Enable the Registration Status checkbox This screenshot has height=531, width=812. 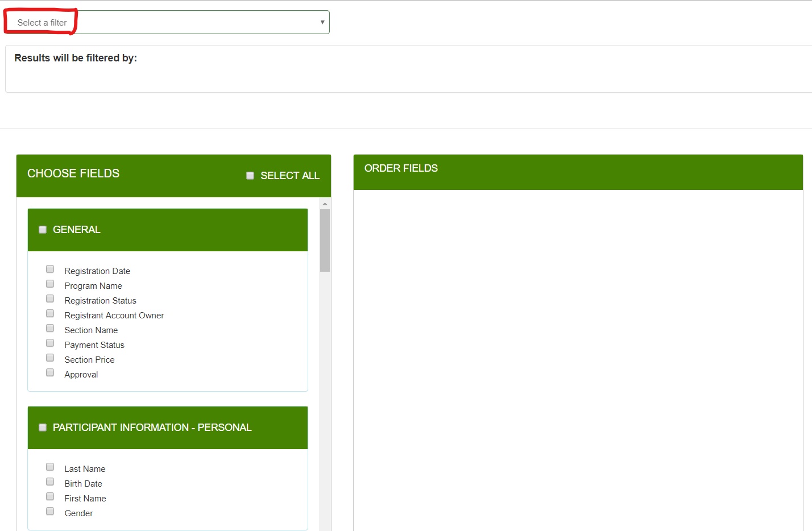click(x=49, y=298)
